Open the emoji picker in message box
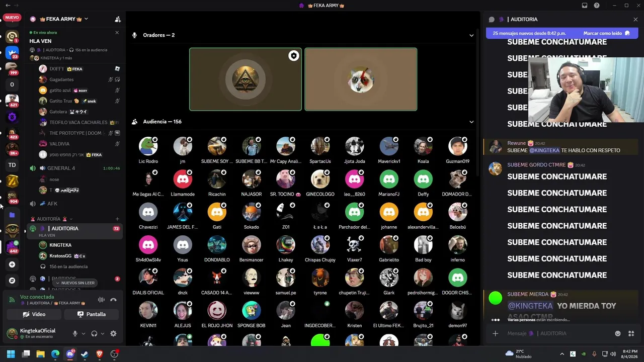Viewport: 644px width, 362px height. pyautogui.click(x=618, y=333)
